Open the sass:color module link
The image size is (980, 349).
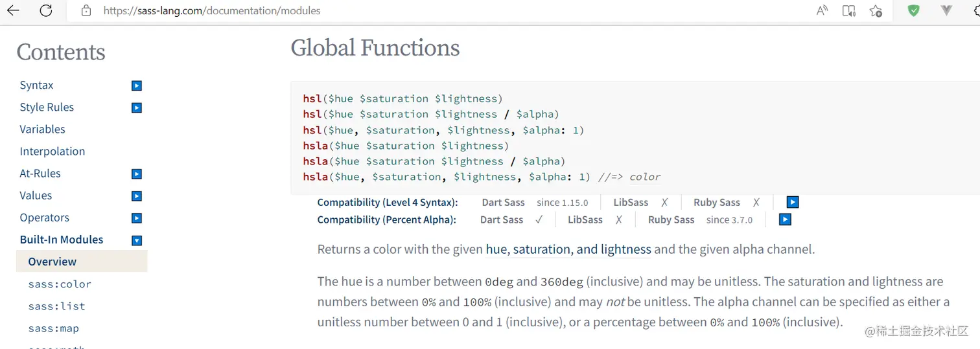(60, 284)
